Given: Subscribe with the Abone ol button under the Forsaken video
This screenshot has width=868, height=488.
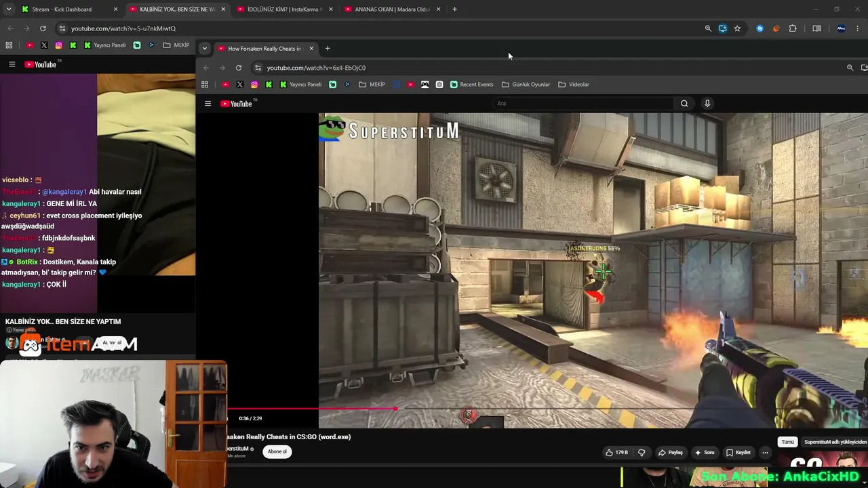Looking at the screenshot, I should click(x=277, y=452).
